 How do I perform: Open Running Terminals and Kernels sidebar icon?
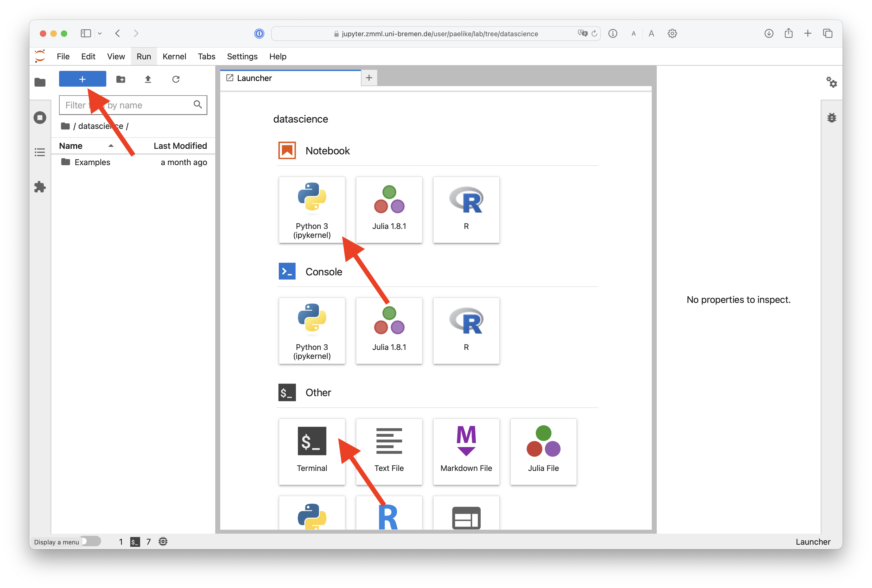[40, 118]
